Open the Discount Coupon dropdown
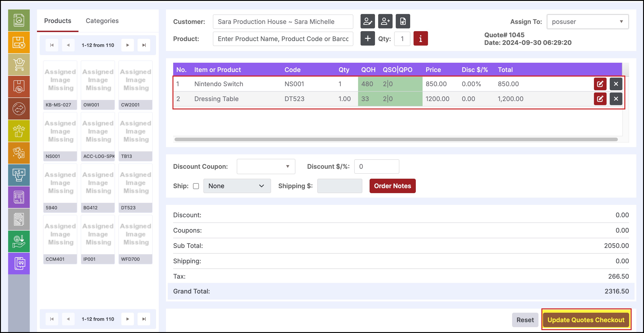Screen dimensions: 644x333 [x=266, y=166]
